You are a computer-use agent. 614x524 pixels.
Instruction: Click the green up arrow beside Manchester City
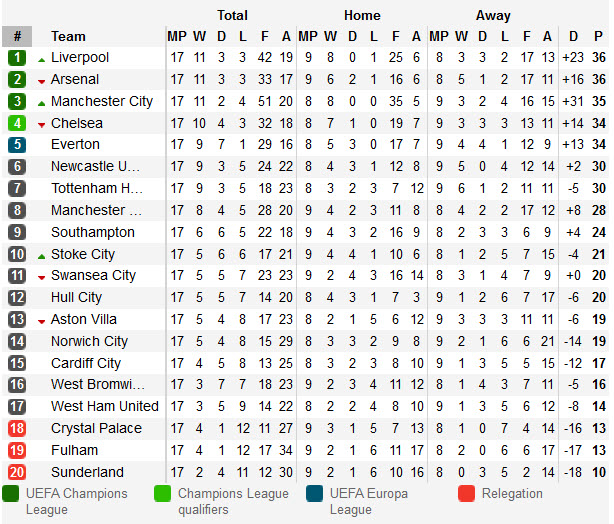coord(41,102)
